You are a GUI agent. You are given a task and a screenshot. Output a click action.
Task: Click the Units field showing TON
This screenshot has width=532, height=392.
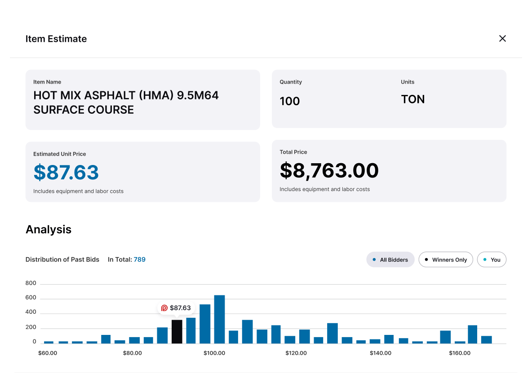click(x=412, y=99)
